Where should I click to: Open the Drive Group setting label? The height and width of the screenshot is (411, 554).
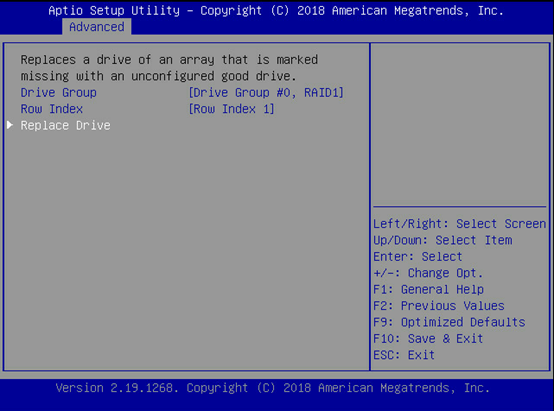click(58, 93)
